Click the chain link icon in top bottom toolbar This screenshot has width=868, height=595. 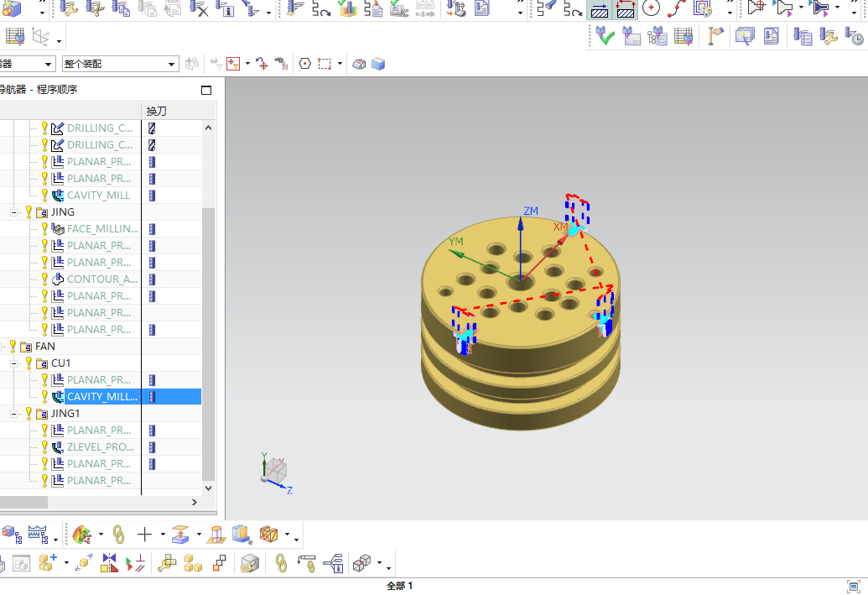click(x=118, y=535)
